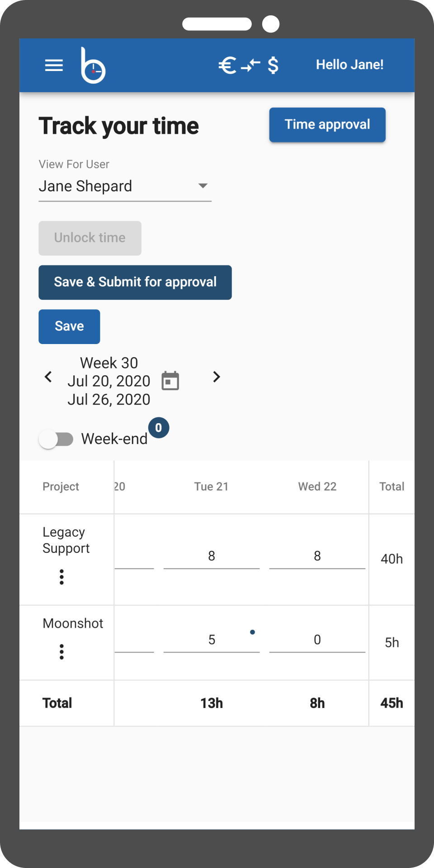Edit Moonshot hours for Tue 21
The height and width of the screenshot is (868, 434).
point(212,640)
